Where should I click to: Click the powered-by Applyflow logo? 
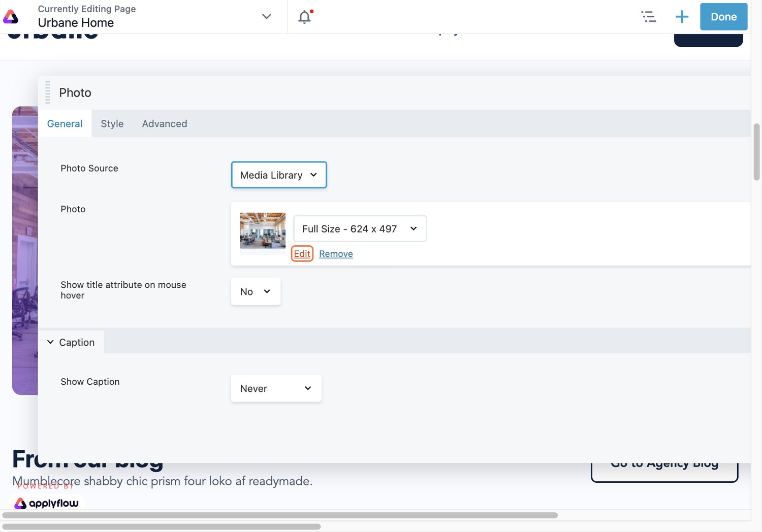(x=46, y=503)
